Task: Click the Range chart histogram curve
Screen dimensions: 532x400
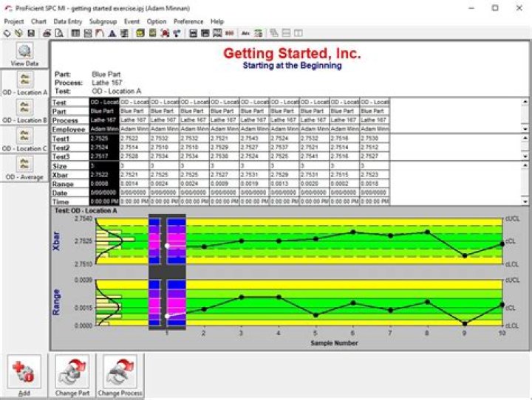Action: point(108,303)
